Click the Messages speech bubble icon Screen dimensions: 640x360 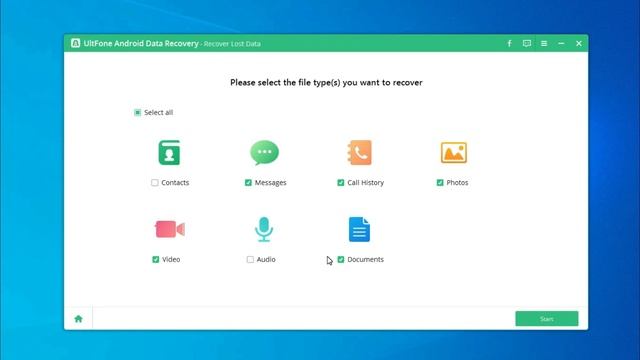(264, 153)
